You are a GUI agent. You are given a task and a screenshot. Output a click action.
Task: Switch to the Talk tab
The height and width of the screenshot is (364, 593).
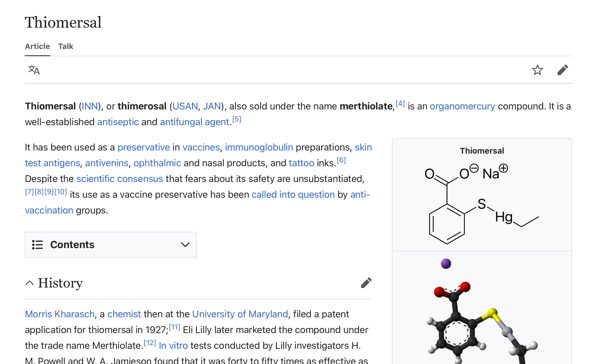[x=66, y=46]
